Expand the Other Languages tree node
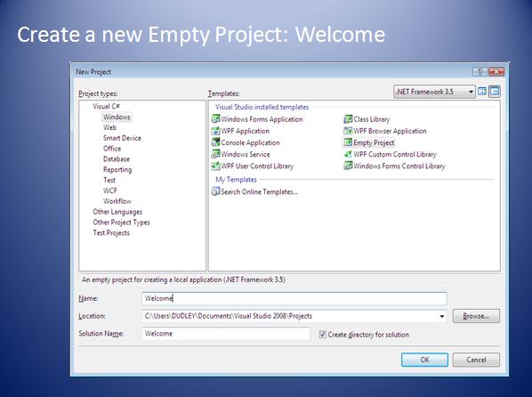 click(117, 212)
